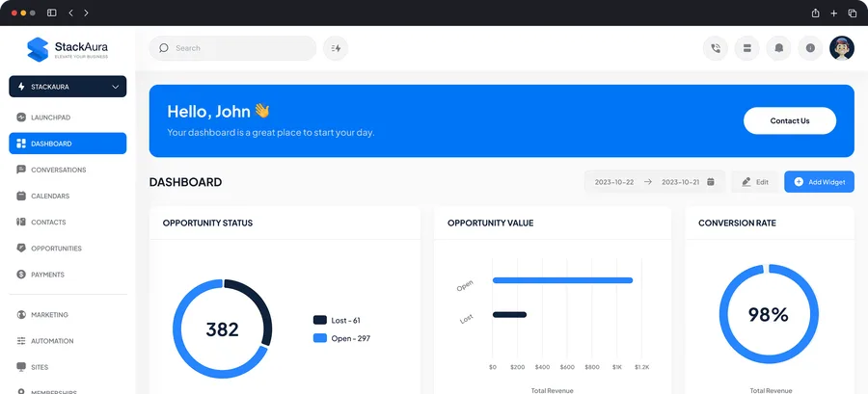Show browser tab overview
This screenshot has height=394, width=868.
[853, 13]
